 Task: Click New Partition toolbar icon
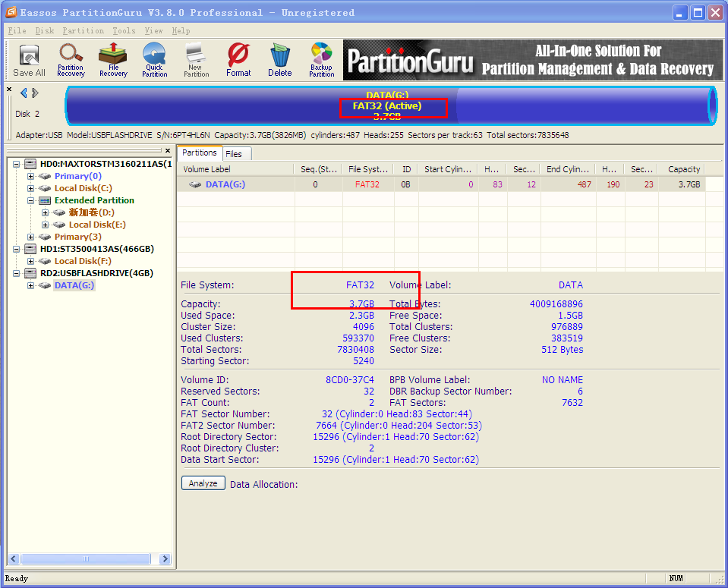click(197, 61)
